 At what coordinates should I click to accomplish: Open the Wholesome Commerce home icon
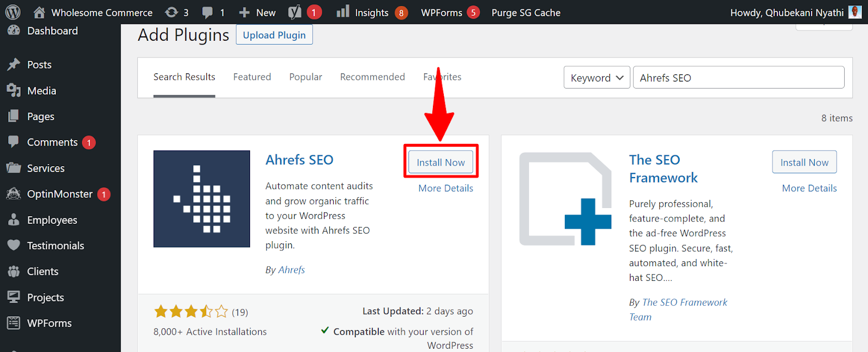click(39, 12)
